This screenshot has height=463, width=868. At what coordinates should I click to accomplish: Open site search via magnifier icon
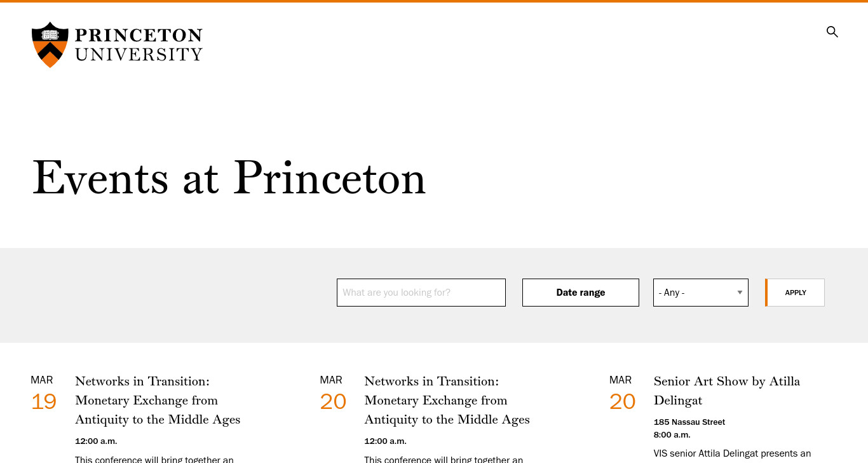pyautogui.click(x=832, y=32)
